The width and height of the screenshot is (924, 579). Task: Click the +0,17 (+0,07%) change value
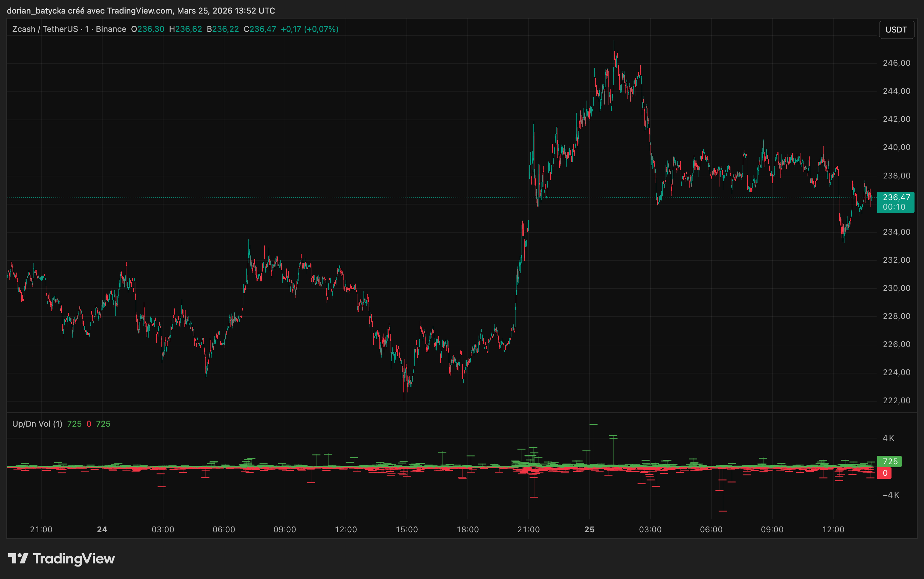(x=309, y=29)
